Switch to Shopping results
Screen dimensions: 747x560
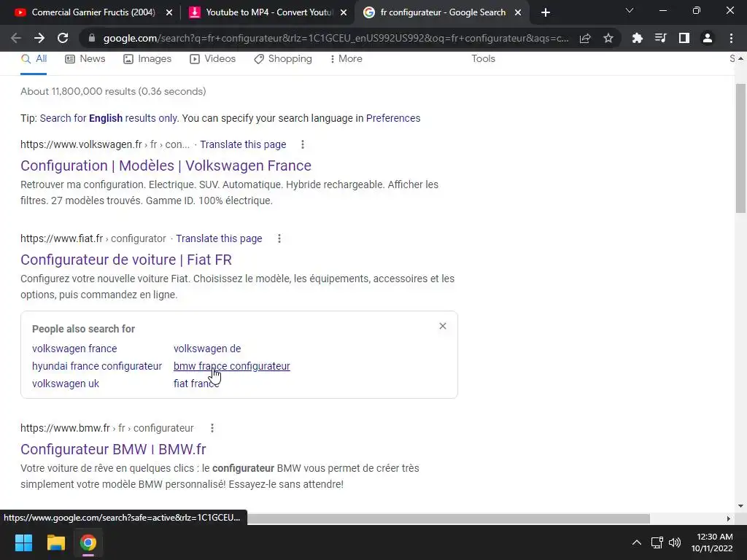coord(283,59)
